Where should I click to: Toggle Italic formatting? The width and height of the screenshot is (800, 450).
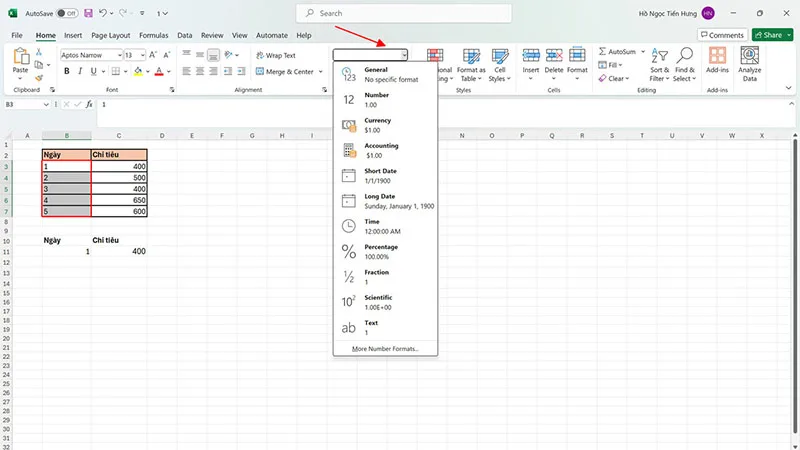80,71
